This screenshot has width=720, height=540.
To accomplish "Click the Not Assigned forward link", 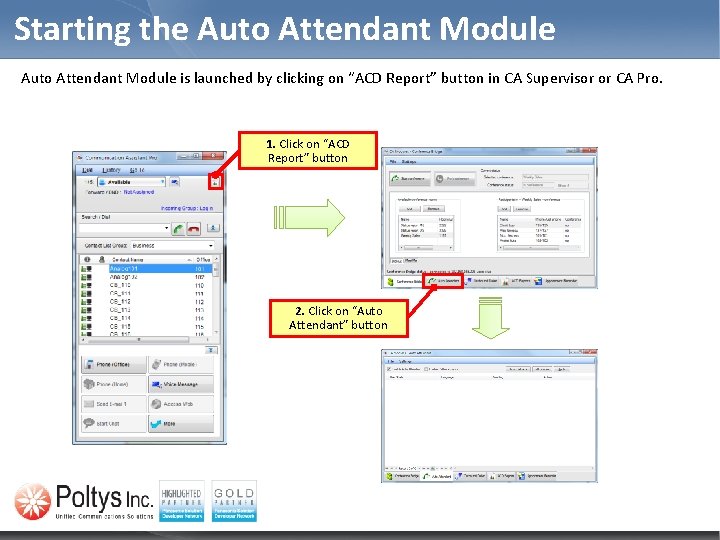I will pos(139,192).
